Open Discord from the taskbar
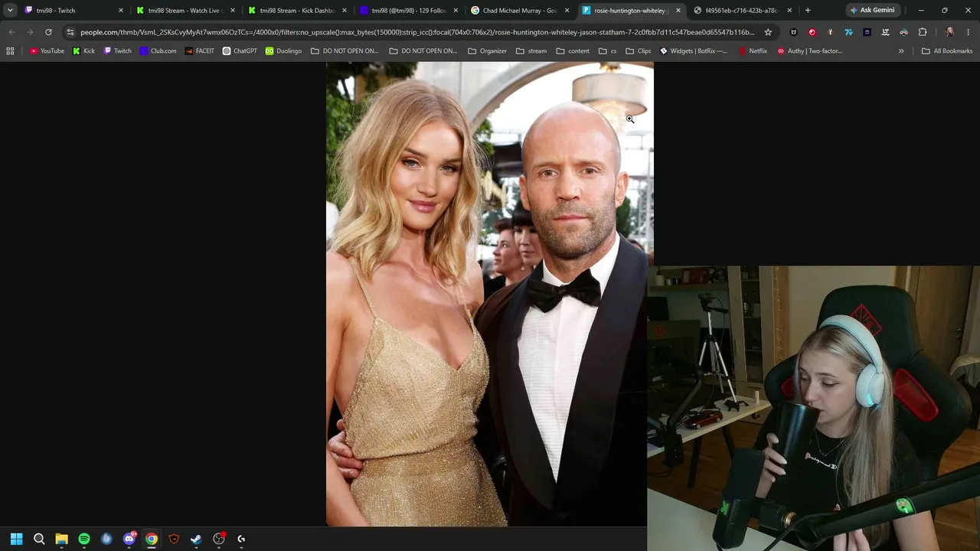 tap(129, 539)
